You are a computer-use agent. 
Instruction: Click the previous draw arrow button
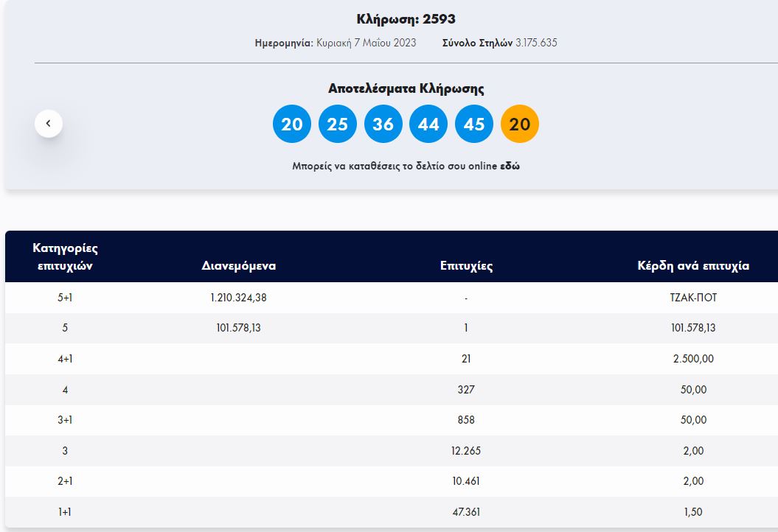coord(49,124)
